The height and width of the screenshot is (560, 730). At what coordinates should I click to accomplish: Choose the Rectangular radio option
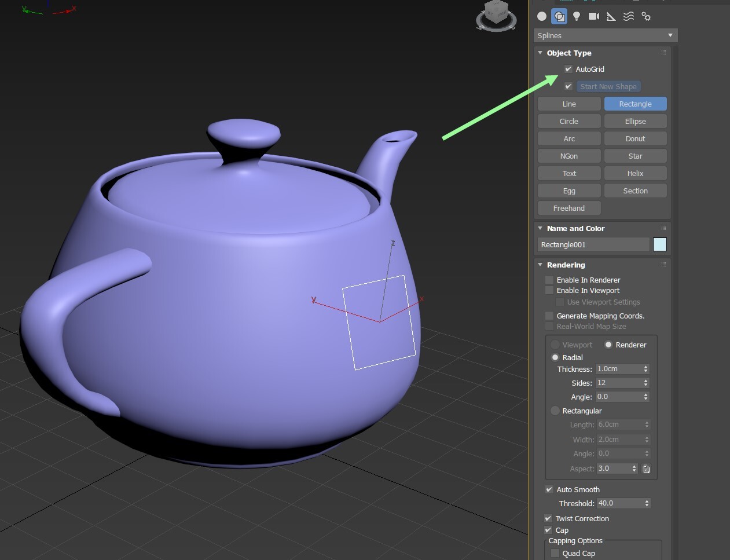(555, 411)
